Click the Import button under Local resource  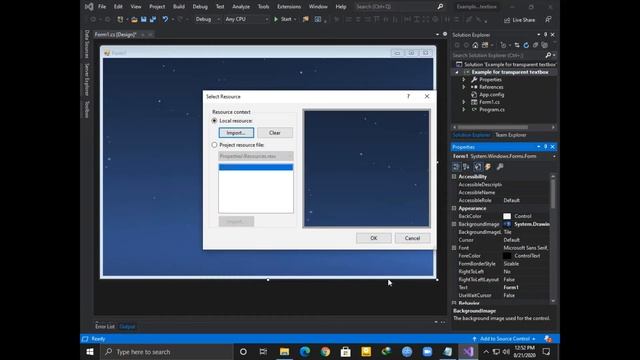pyautogui.click(x=236, y=133)
